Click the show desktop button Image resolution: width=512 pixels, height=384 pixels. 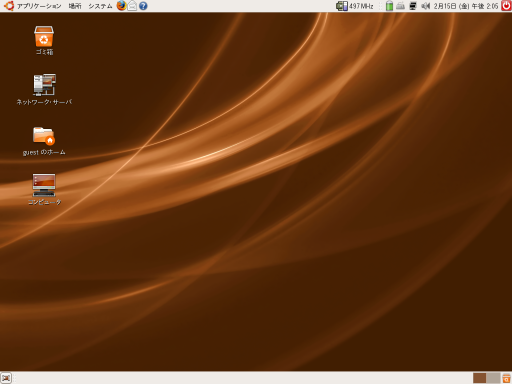6,378
